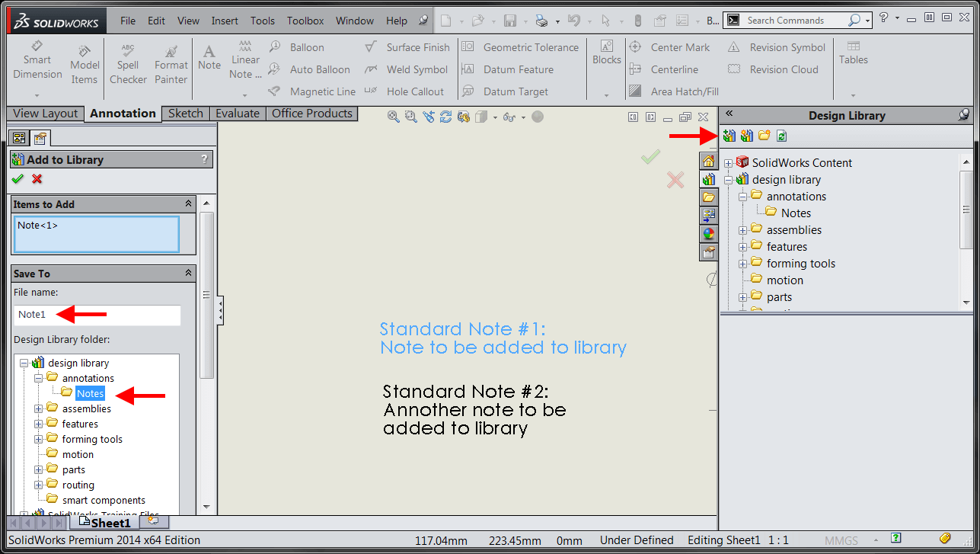This screenshot has width=980, height=554.
Task: Open the Tools menu
Action: coord(262,21)
